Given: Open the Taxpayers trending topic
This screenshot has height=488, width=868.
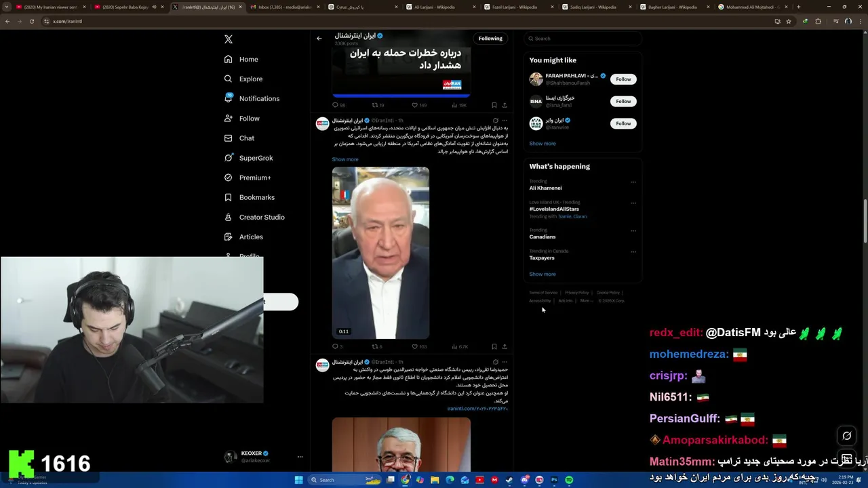Looking at the screenshot, I should (x=542, y=258).
